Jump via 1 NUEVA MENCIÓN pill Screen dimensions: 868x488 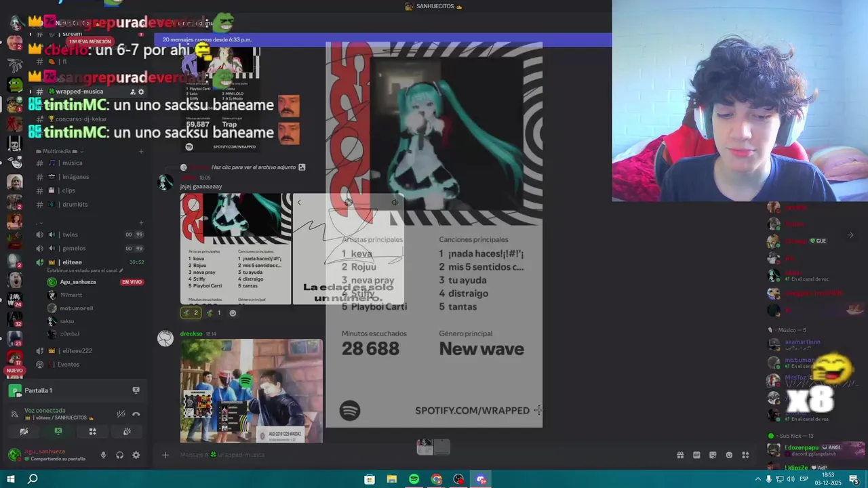pos(90,42)
